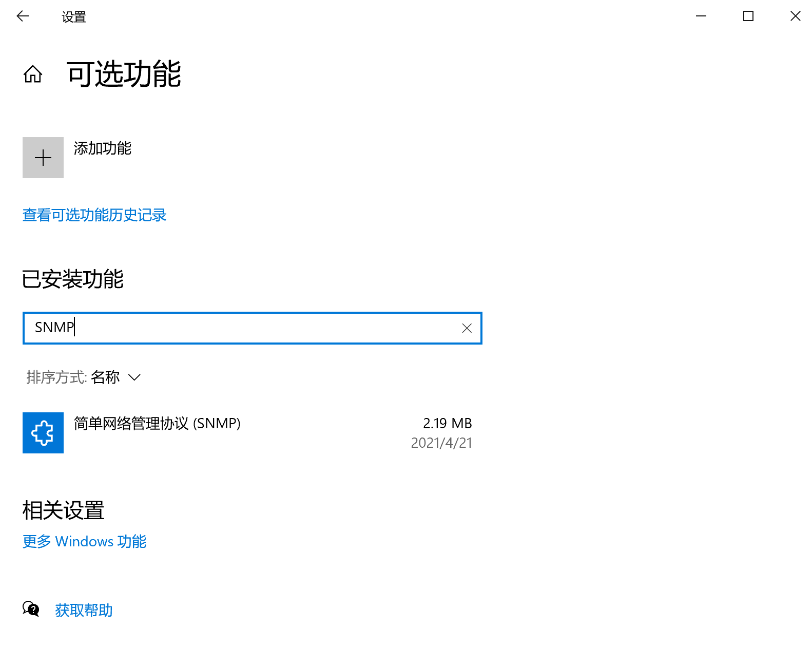
Task: Open 查看可选功能历史记录 link
Action: tap(94, 215)
